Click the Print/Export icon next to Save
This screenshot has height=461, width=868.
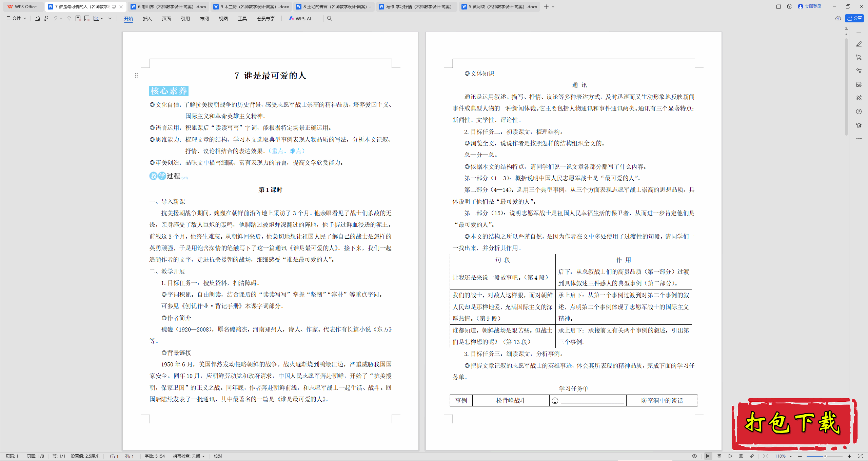pyautogui.click(x=46, y=18)
